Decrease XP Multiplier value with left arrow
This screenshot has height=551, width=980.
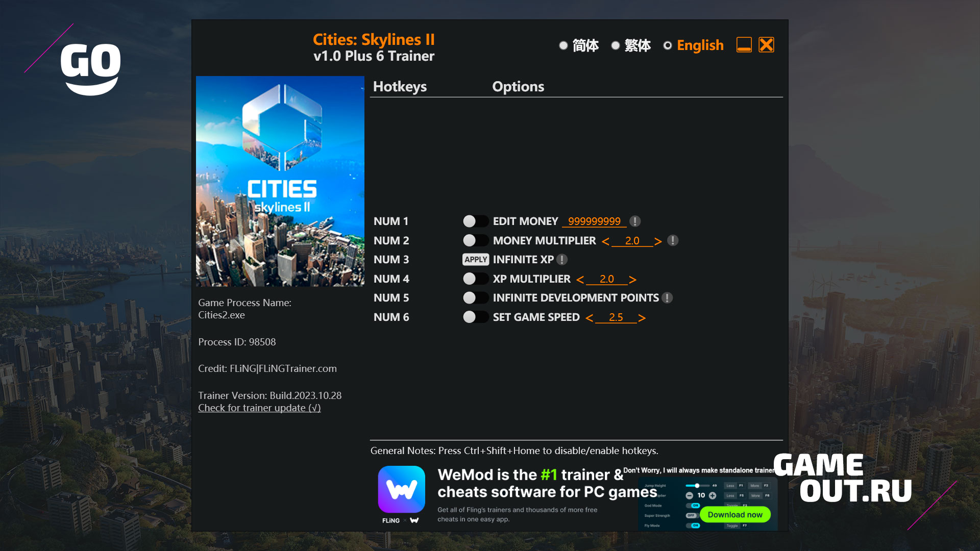tap(579, 279)
